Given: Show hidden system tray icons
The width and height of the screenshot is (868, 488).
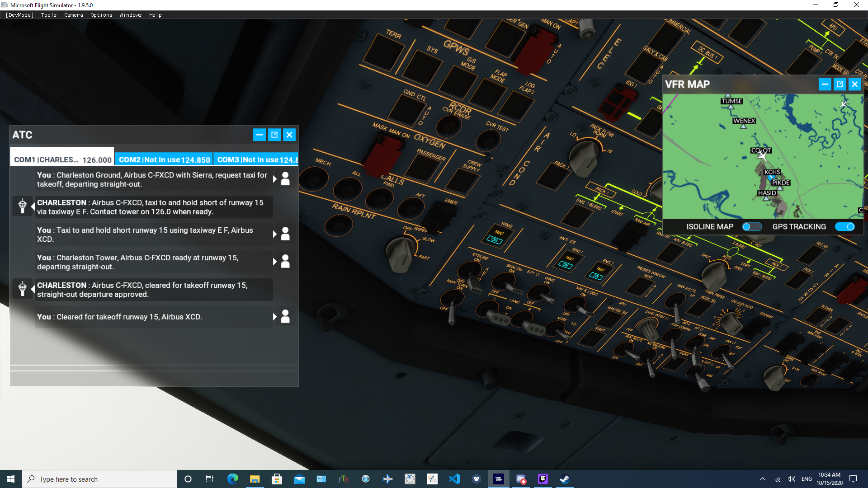Looking at the screenshot, I should coord(763,479).
